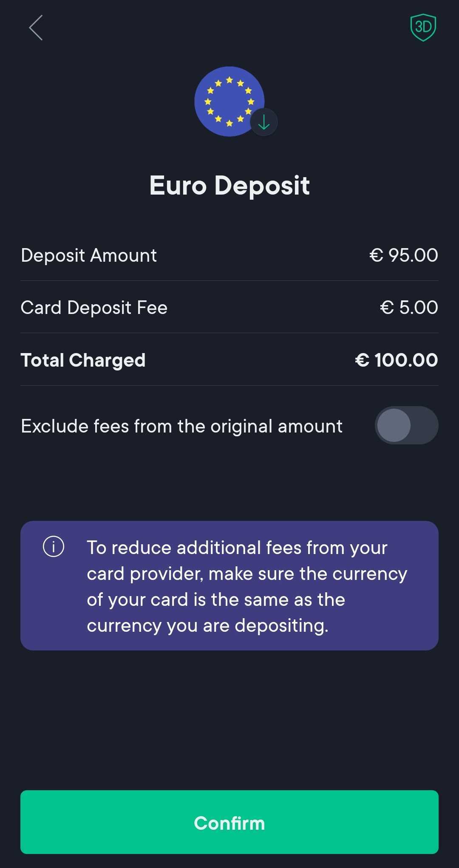Click the € 5.00 fee value

tap(408, 308)
